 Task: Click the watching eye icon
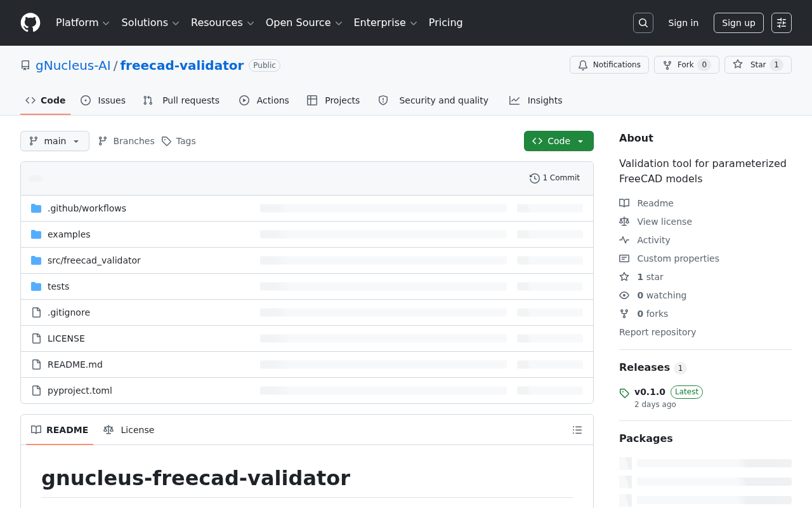point(624,295)
